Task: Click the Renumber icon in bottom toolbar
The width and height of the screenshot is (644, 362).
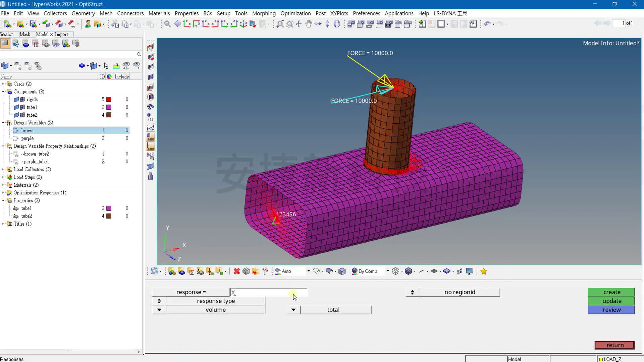Action: 265,271
